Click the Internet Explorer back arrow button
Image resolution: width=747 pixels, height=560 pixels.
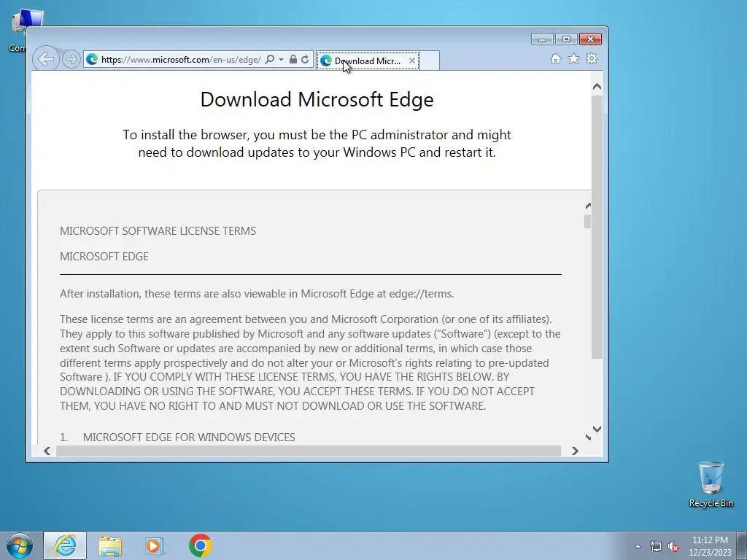(46, 59)
